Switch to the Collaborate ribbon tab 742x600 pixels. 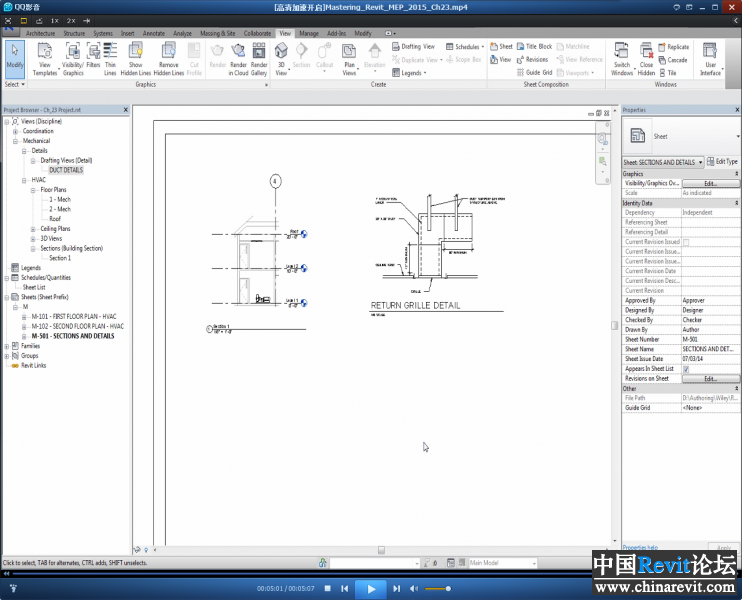point(257,34)
